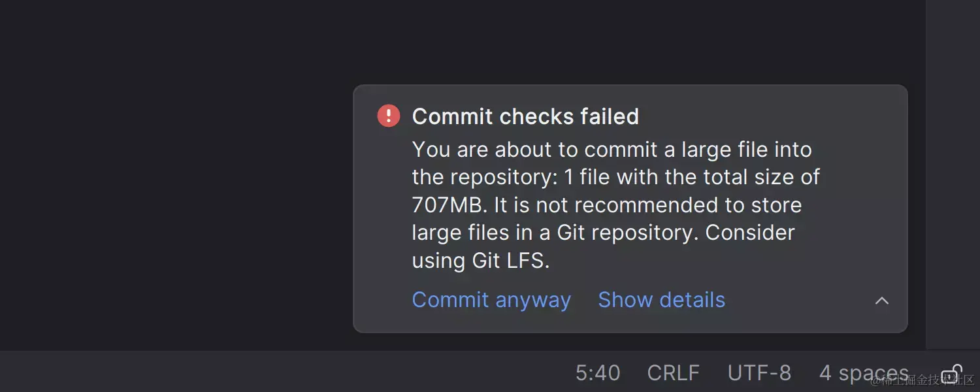980x392 pixels.
Task: Click the Git LFS suggestion sentence
Action: click(x=480, y=260)
